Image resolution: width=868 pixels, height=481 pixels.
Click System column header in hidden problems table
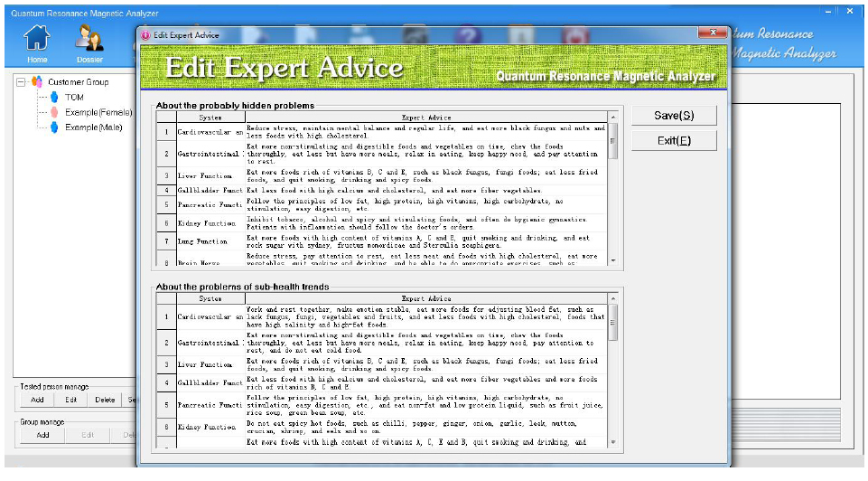(x=210, y=118)
